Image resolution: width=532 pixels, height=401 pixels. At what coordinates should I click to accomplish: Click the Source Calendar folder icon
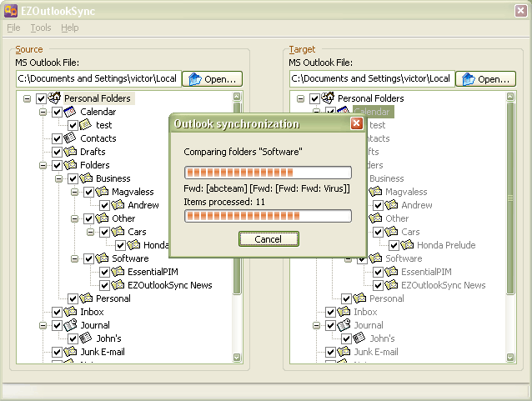(70, 111)
